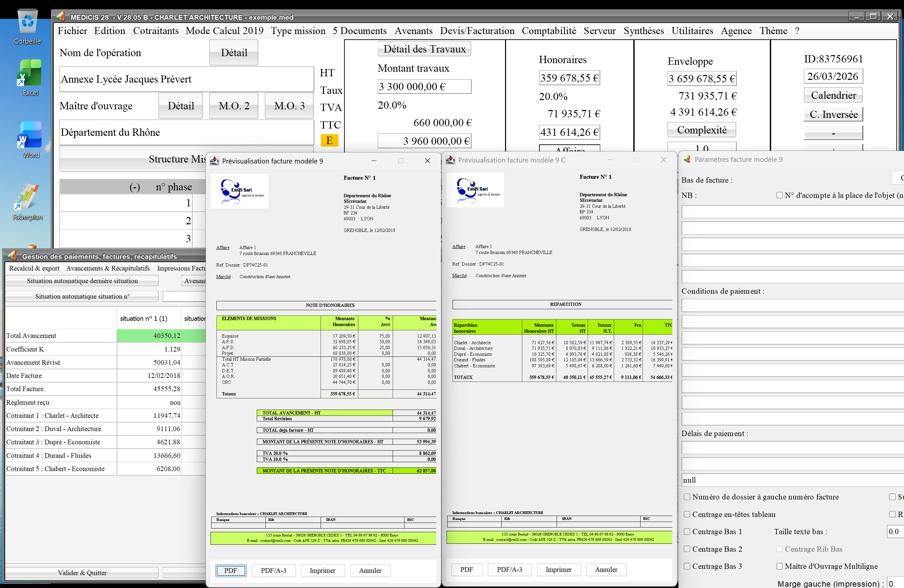
Task: Click the Gestion des paiements window icon
Action: pos(12,256)
